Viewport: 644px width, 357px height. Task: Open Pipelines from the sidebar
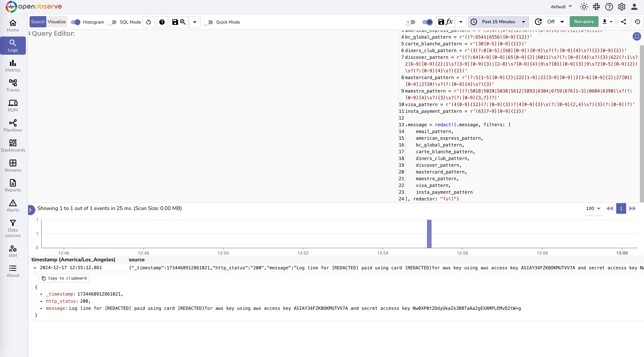[13, 126]
